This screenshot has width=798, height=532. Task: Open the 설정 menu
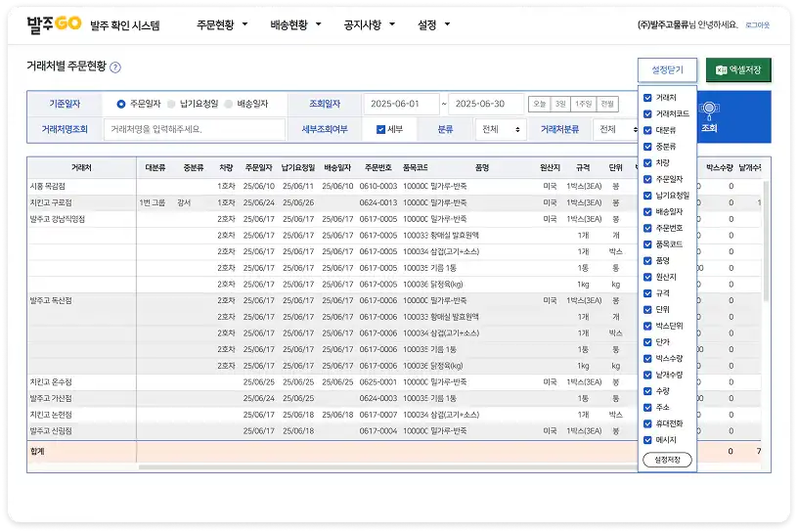433,24
